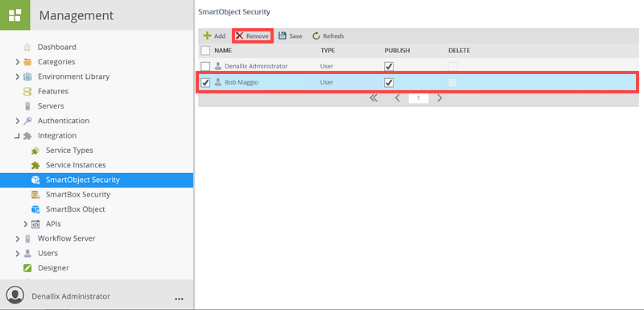Click the Users person icon
Image resolution: width=644 pixels, height=310 pixels.
pos(27,254)
